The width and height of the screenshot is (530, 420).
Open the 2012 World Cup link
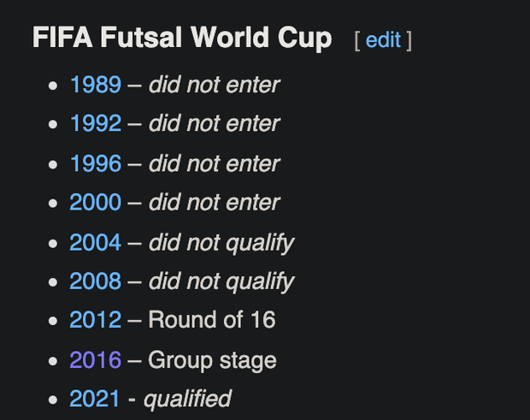point(96,321)
